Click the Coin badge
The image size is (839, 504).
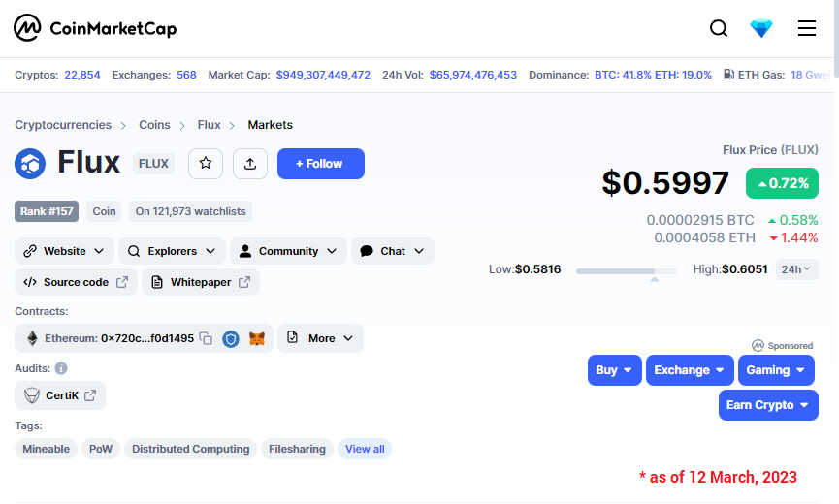tap(104, 211)
